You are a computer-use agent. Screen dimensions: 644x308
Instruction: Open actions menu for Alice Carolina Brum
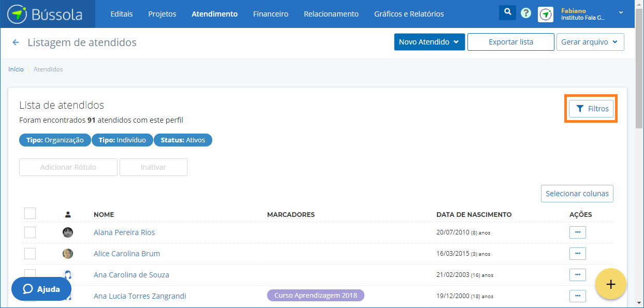pyautogui.click(x=578, y=254)
